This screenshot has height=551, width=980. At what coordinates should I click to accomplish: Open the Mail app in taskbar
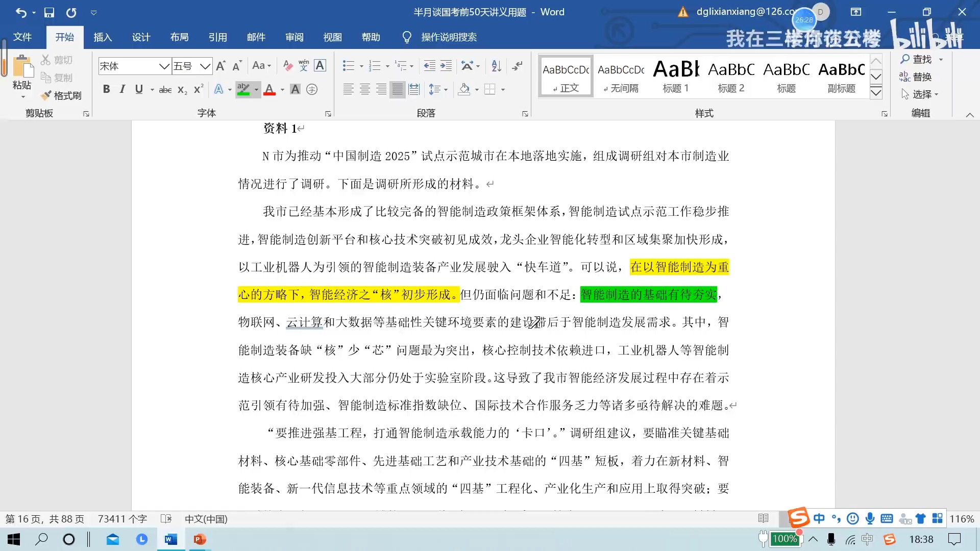(113, 539)
